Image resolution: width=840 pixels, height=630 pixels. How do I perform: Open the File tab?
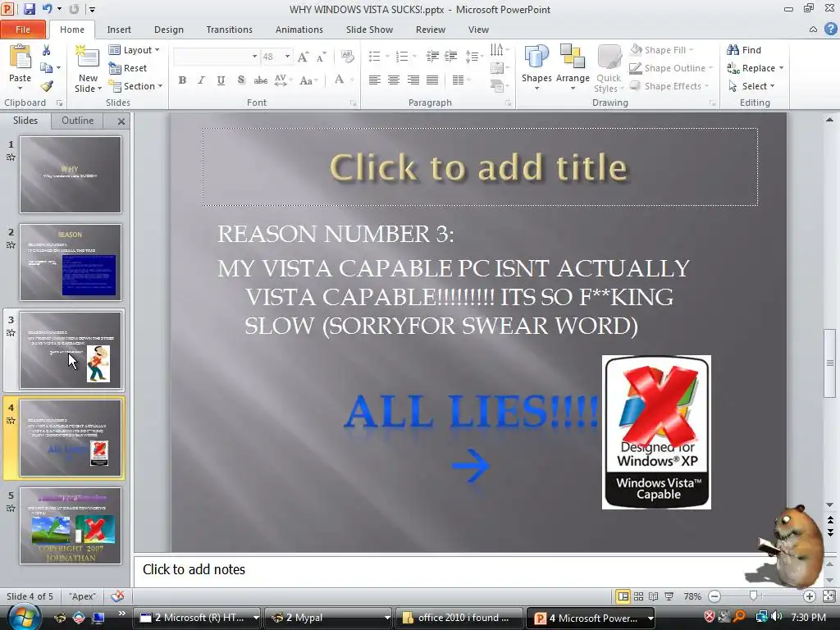click(22, 30)
